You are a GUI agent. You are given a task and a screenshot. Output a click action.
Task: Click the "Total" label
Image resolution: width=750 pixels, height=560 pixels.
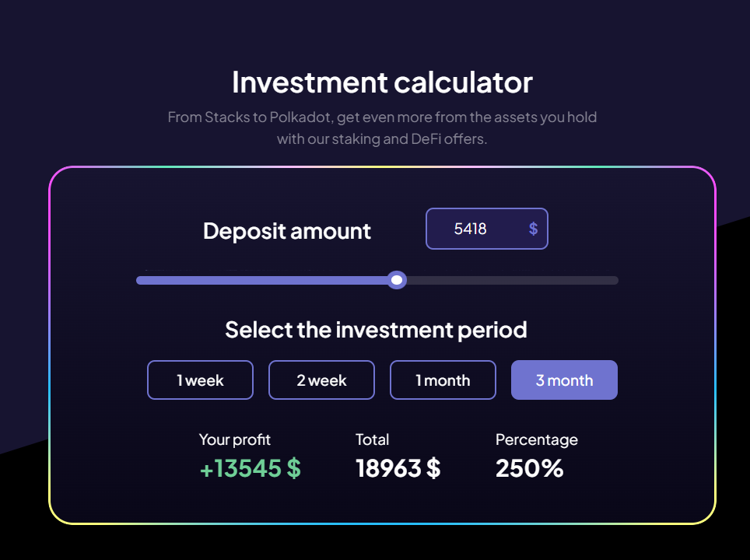372,439
